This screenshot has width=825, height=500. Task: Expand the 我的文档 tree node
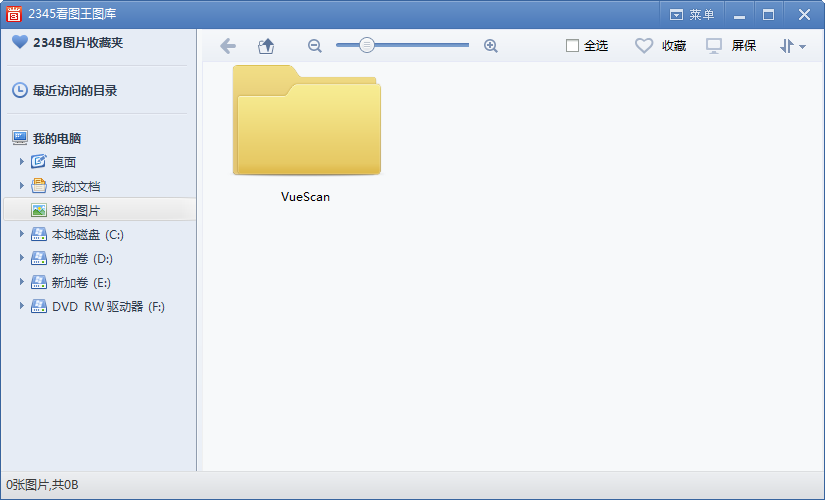coord(22,185)
